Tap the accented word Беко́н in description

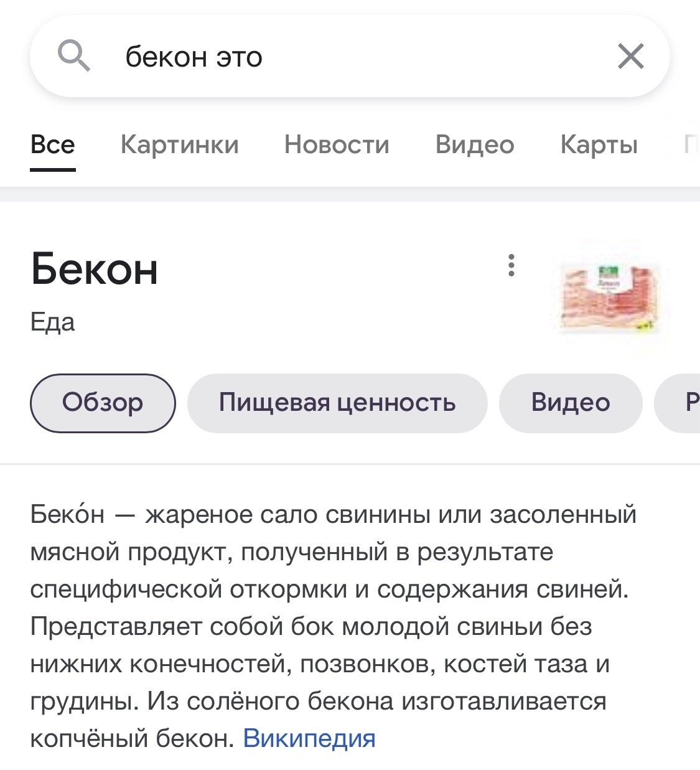(67, 515)
